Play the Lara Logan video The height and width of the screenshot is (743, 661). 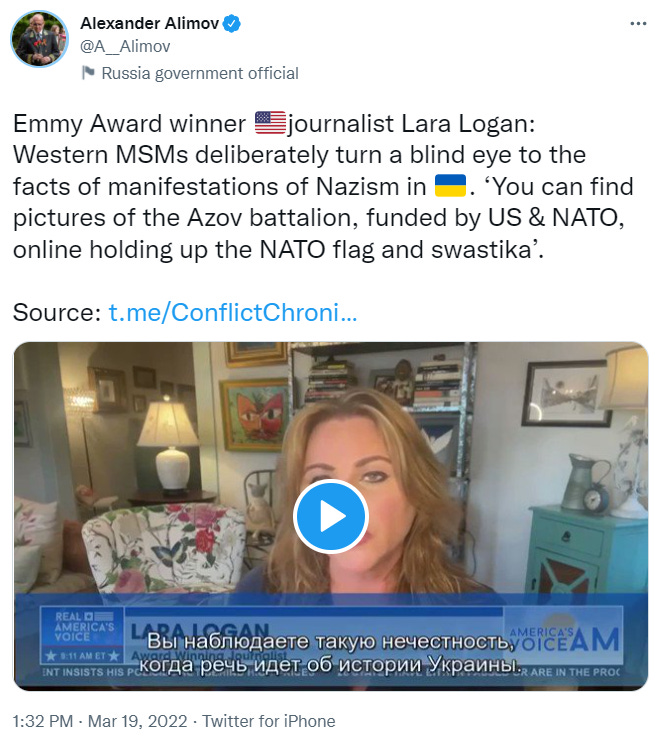[x=331, y=516]
